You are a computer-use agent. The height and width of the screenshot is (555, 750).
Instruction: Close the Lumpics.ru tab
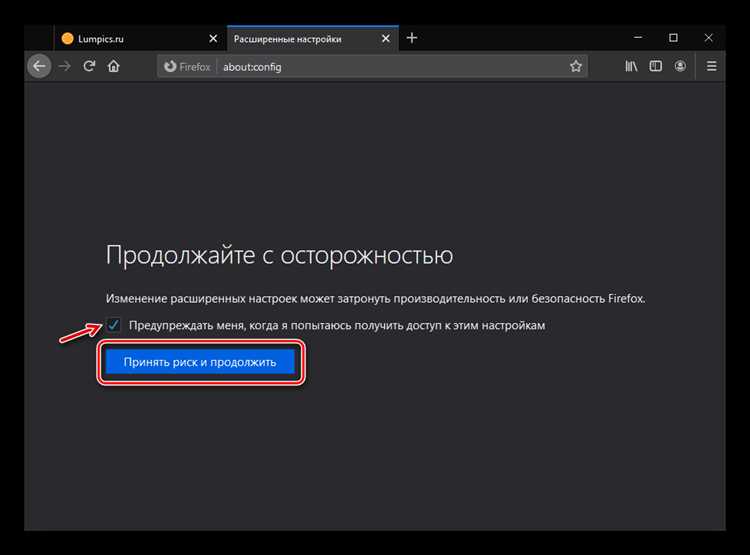click(213, 38)
